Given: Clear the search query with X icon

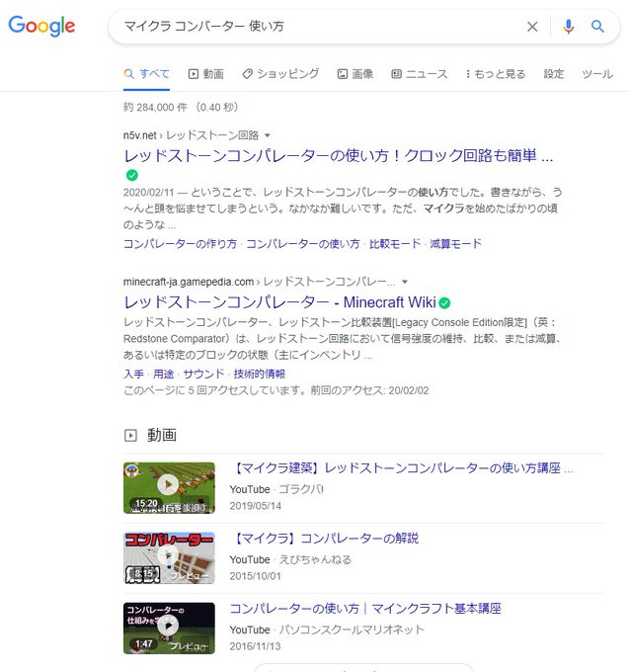Looking at the screenshot, I should (x=532, y=27).
